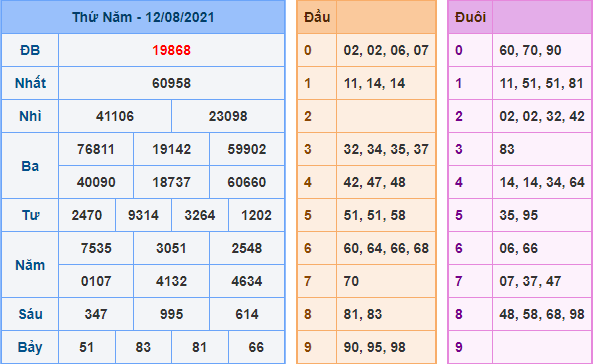
Task: Click the fourth prize number 3264
Action: pos(200,215)
